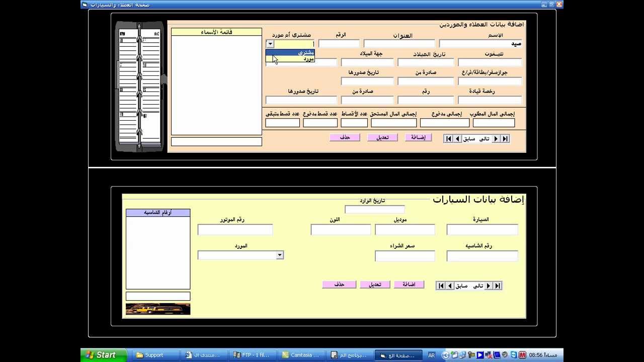
Task: Click the AR language indicator
Action: (432, 355)
